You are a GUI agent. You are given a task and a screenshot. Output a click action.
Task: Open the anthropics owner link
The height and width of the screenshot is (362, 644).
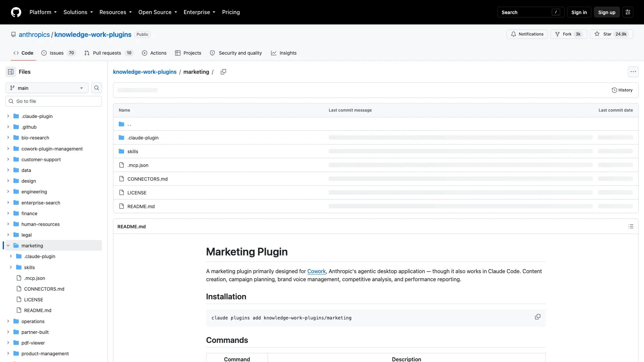click(x=34, y=35)
